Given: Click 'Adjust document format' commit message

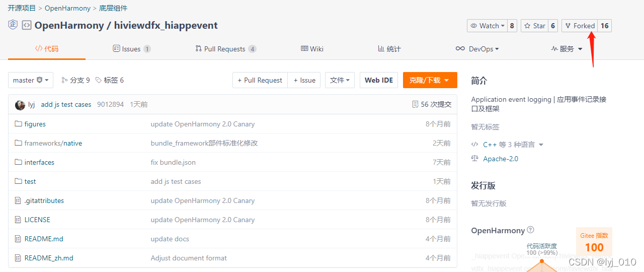Looking at the screenshot, I should (189, 258).
